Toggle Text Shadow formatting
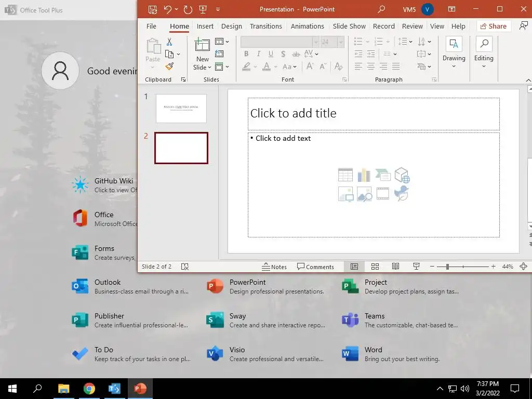 (x=283, y=54)
